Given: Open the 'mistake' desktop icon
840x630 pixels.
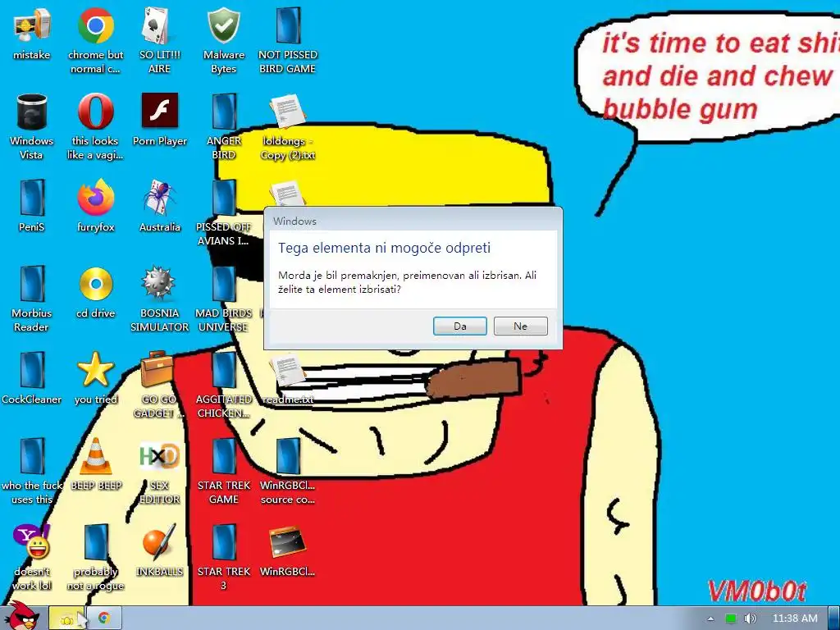Looking at the screenshot, I should 32,33.
